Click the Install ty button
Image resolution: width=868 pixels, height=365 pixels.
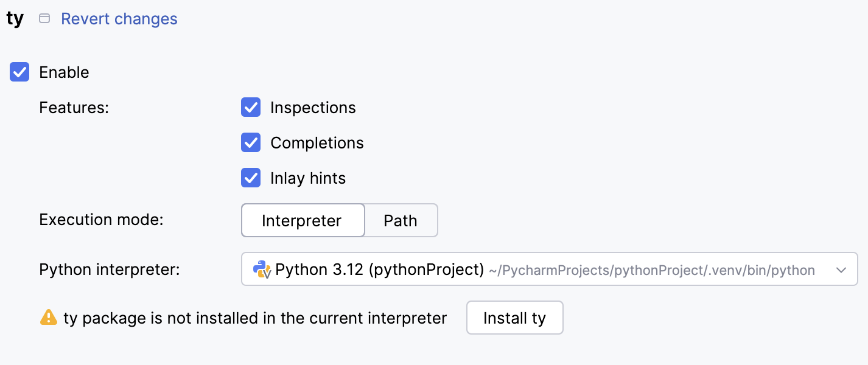pos(514,318)
